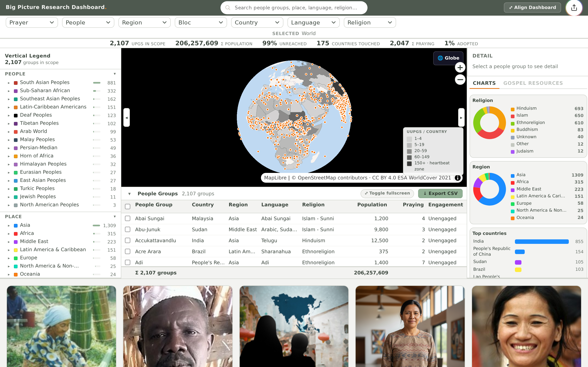
Task: Expand South Asian Peoples tree item
Action: (x=9, y=83)
